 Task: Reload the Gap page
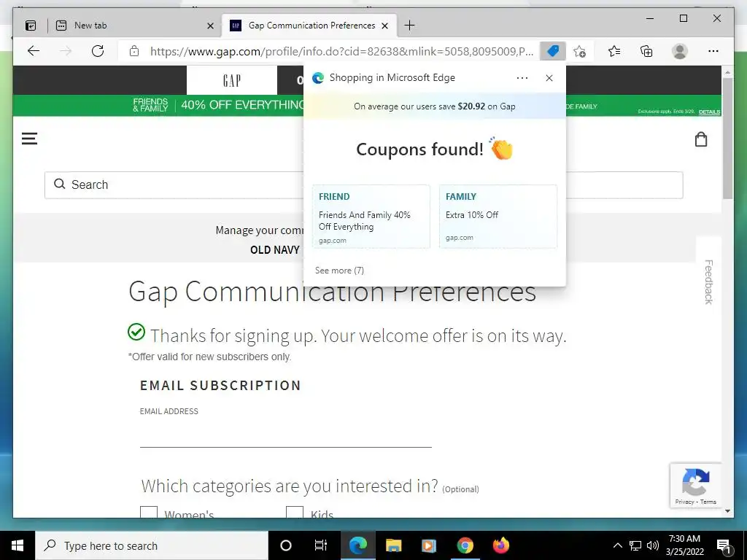click(98, 51)
